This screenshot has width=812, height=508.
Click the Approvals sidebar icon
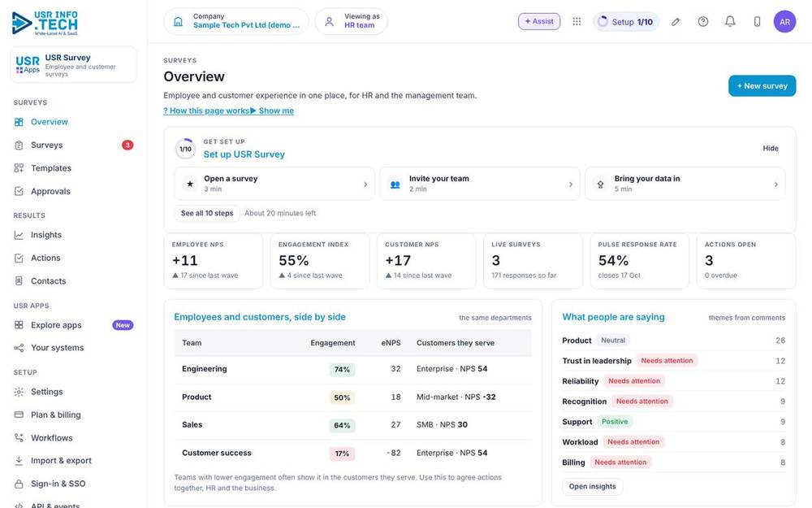(x=19, y=191)
